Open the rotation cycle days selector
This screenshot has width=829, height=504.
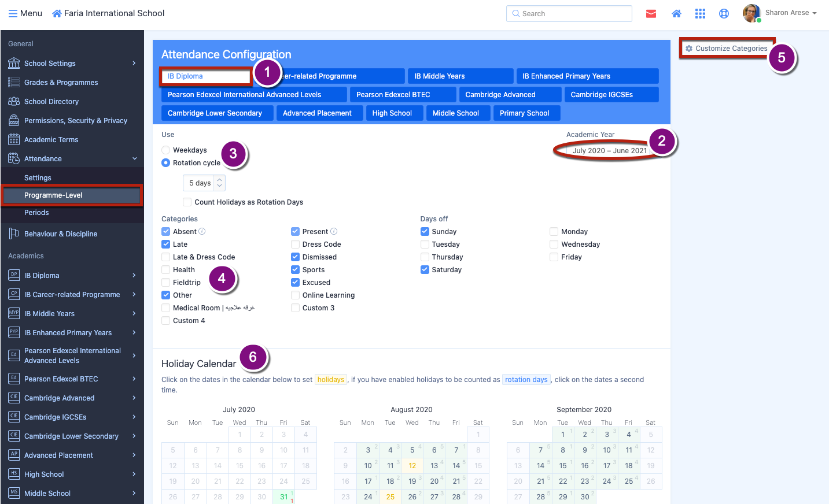[x=204, y=183]
